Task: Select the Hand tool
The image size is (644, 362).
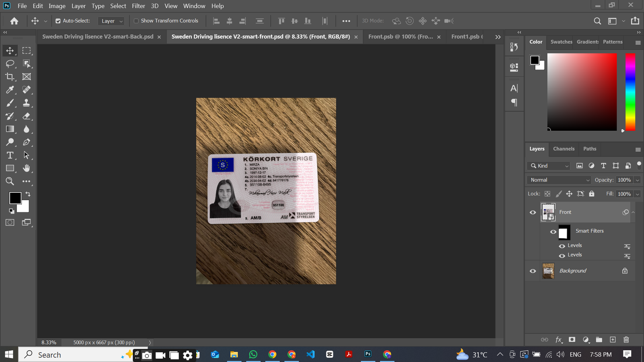Action: pos(27,168)
